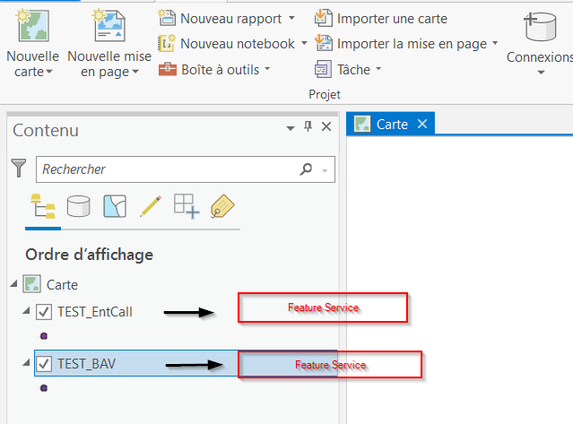Open the Connexions database icon
The width and height of the screenshot is (573, 424).
click(x=540, y=26)
